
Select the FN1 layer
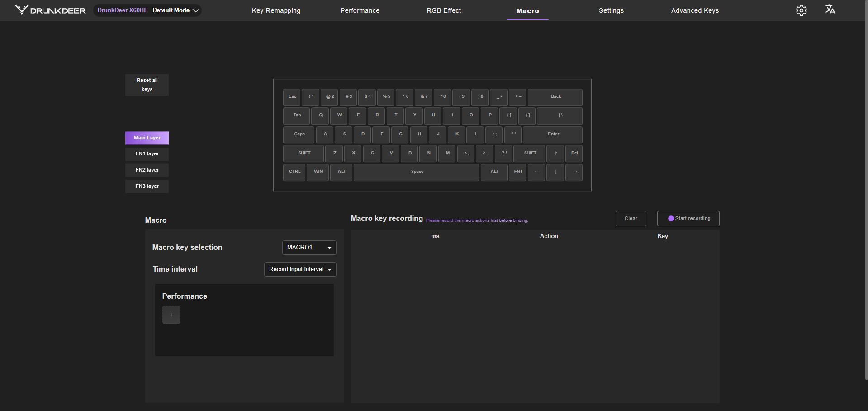pos(147,154)
